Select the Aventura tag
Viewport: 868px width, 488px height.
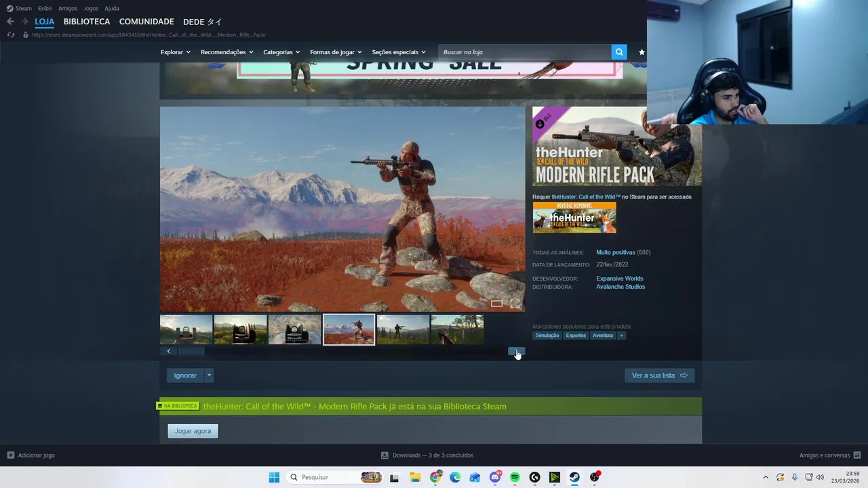pos(603,335)
